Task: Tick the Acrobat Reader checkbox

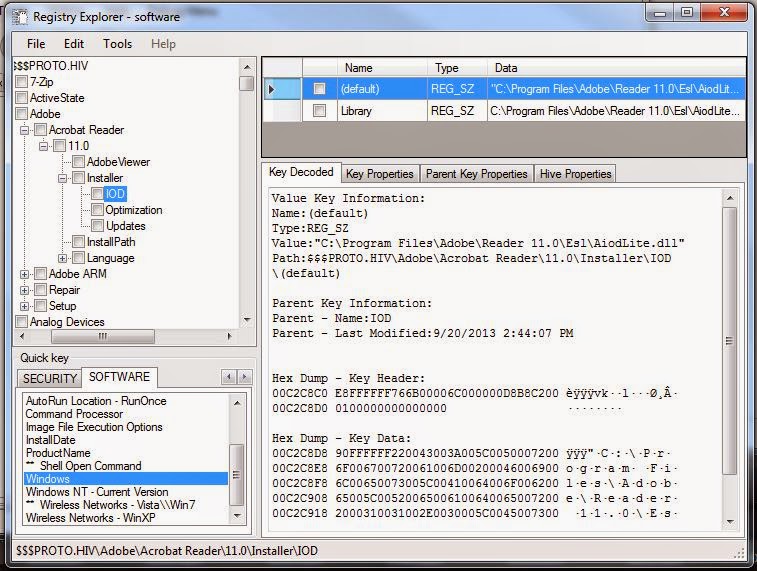Action: (41, 129)
